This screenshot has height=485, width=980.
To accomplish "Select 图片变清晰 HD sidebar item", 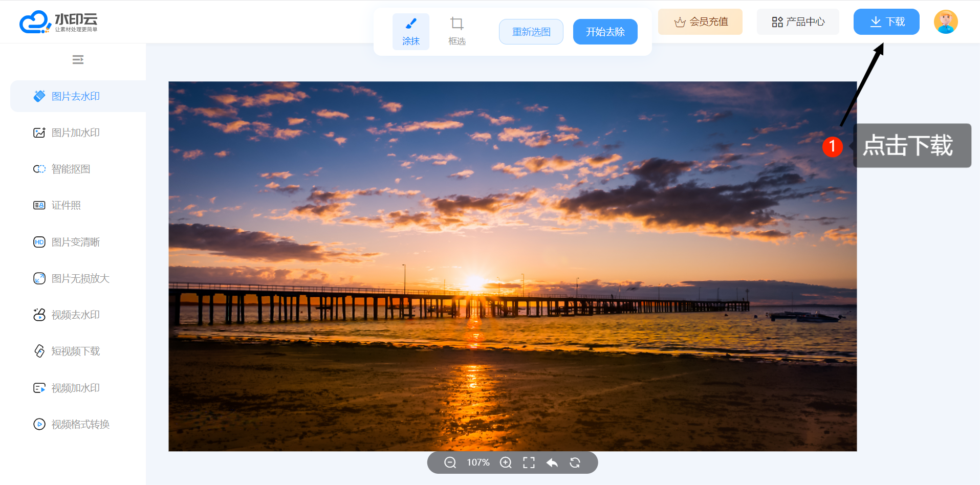I will click(x=75, y=242).
